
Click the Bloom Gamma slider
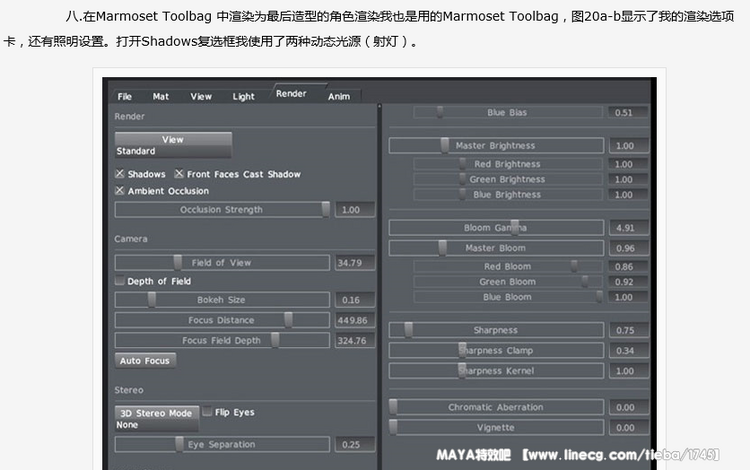(x=495, y=228)
